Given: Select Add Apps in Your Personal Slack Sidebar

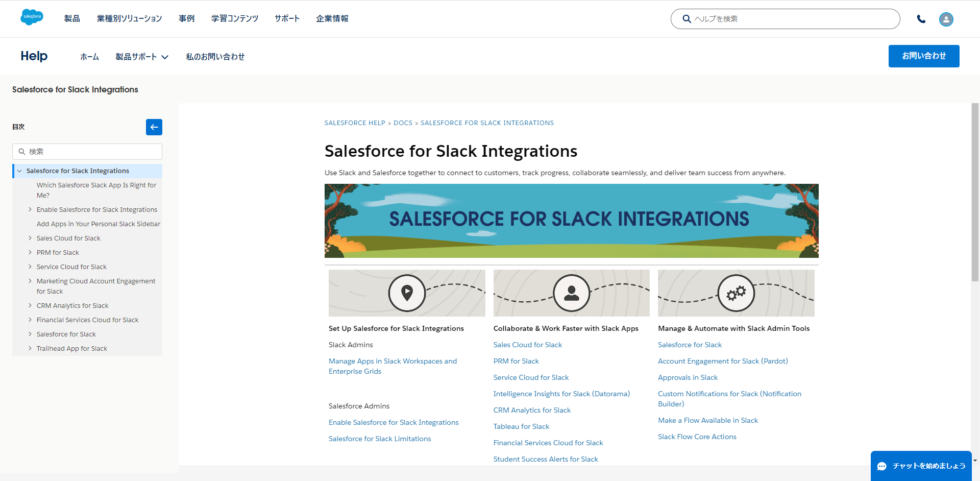Looking at the screenshot, I should coord(99,224).
